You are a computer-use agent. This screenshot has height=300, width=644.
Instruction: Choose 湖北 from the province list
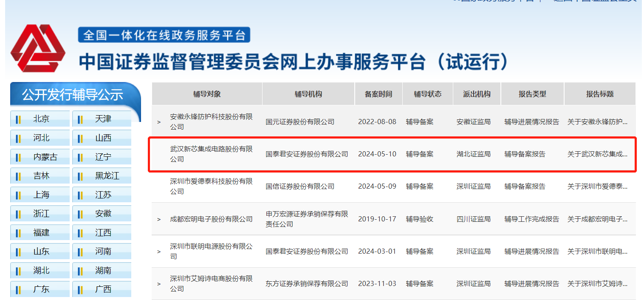click(41, 271)
